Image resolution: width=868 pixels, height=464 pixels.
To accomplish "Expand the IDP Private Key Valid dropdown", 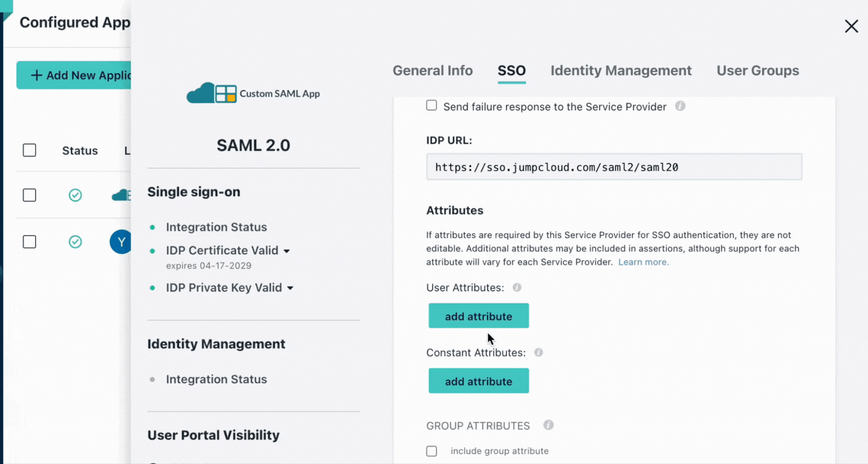I will click(x=290, y=288).
